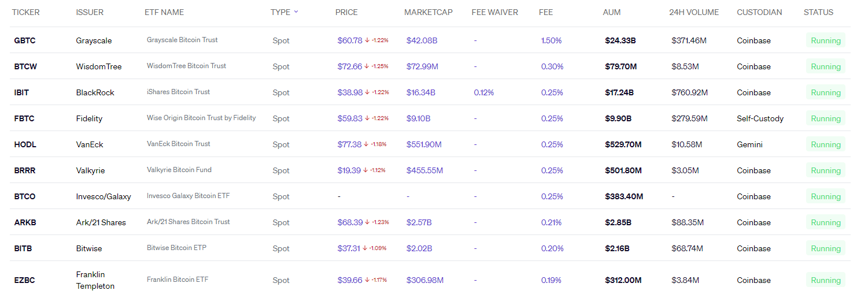Click the HODL price down arrow icon
868x298 pixels.
[x=367, y=144]
